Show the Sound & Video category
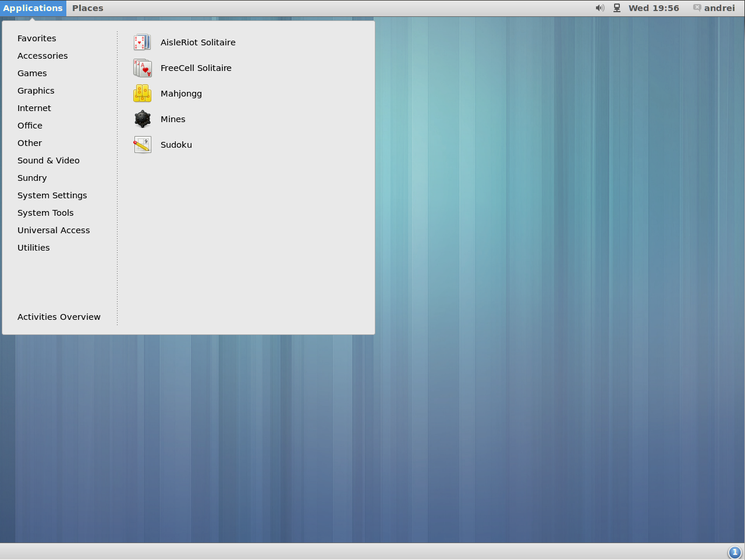The image size is (745, 560). click(48, 160)
